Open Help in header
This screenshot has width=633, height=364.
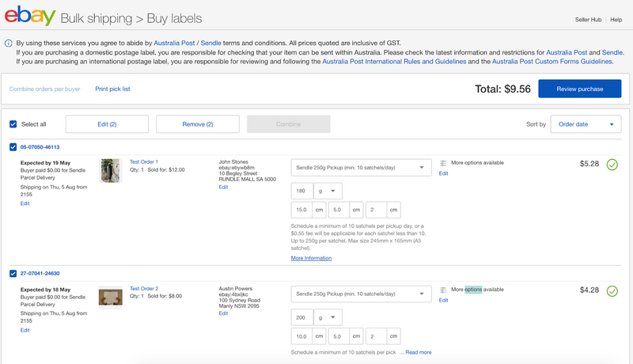[x=616, y=19]
